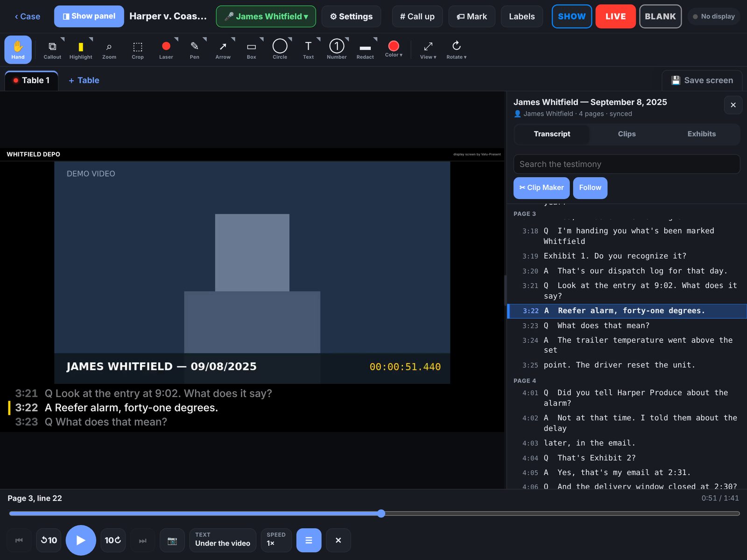Open the Clip Maker

[x=542, y=188]
